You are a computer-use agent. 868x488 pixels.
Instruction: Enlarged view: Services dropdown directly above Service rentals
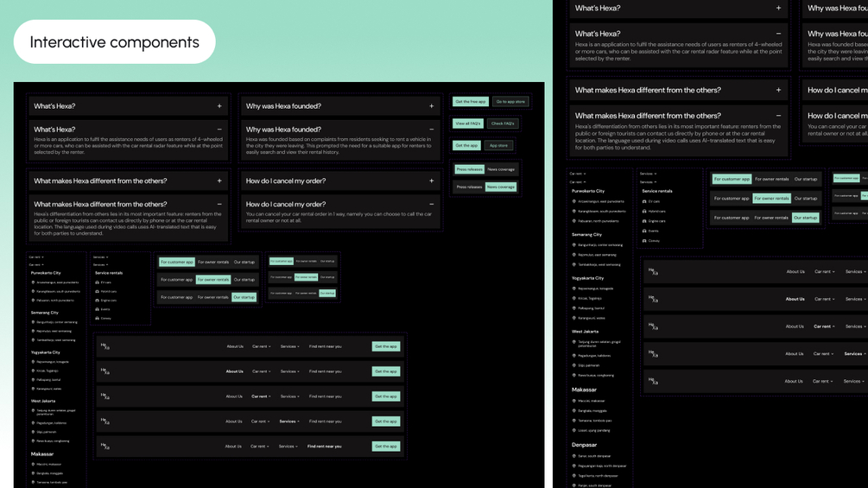click(648, 181)
